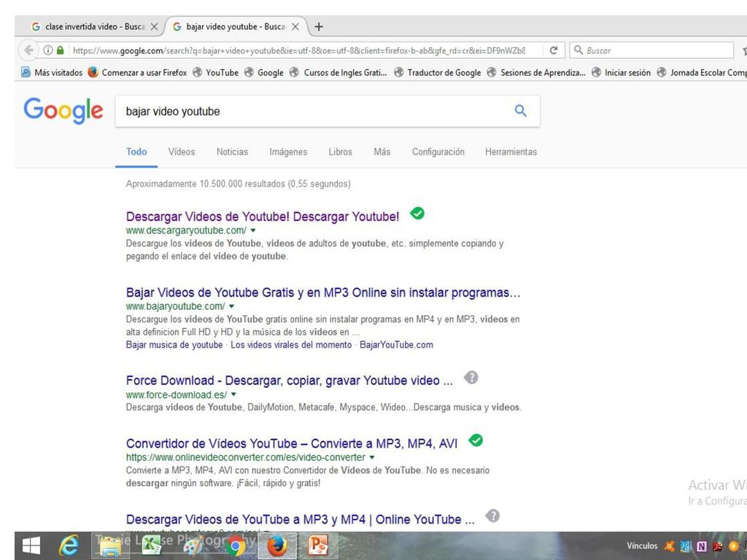Reload the page with the refresh icon
The width and height of the screenshot is (747, 560).
(554, 50)
